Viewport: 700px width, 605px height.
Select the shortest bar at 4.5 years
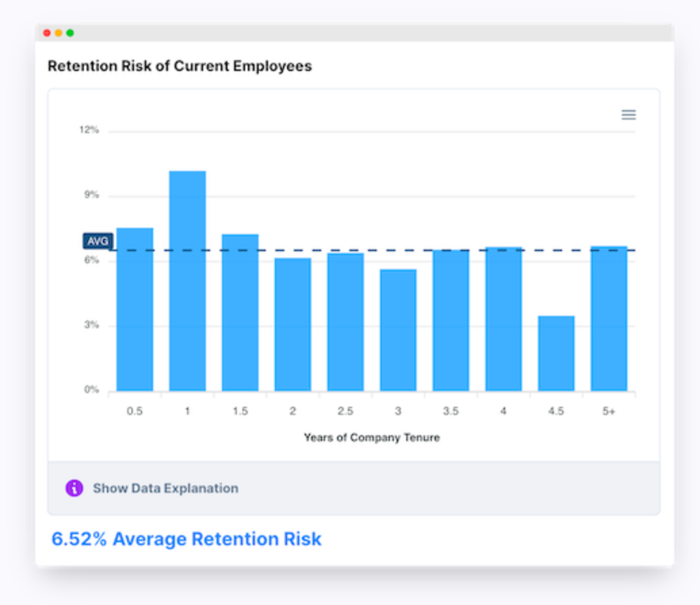tap(556, 353)
